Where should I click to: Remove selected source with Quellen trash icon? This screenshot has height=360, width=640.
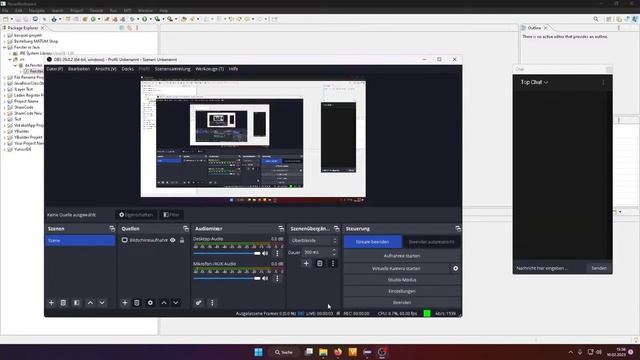(x=137, y=303)
